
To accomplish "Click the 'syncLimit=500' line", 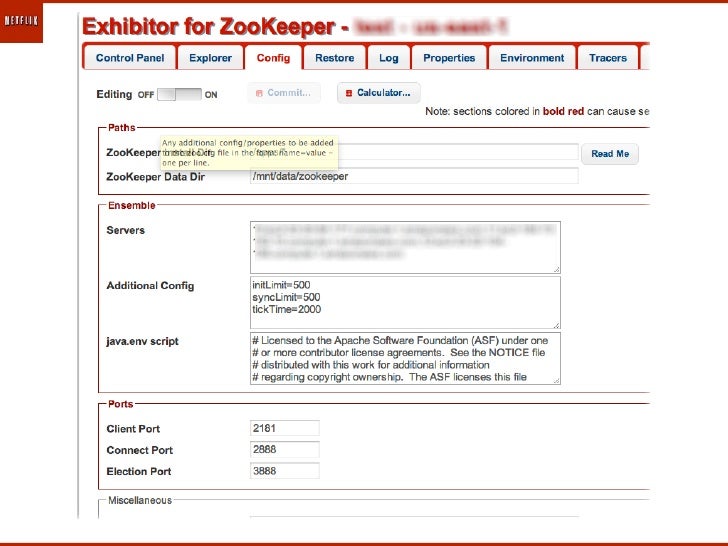I will (286, 297).
